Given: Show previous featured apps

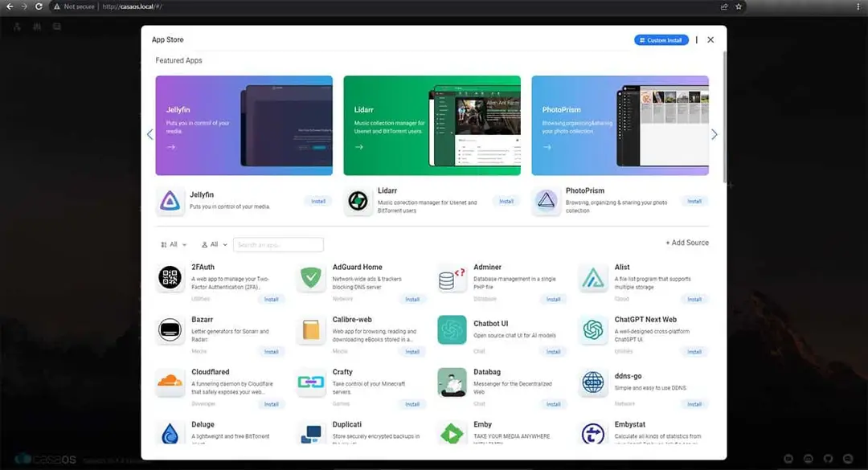Looking at the screenshot, I should coord(150,134).
